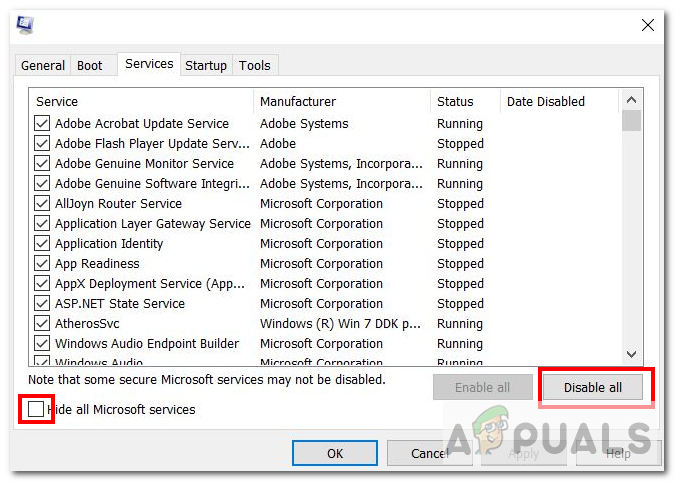Click the 'Adobe' manufacturer of Flash Player

pos(278,143)
